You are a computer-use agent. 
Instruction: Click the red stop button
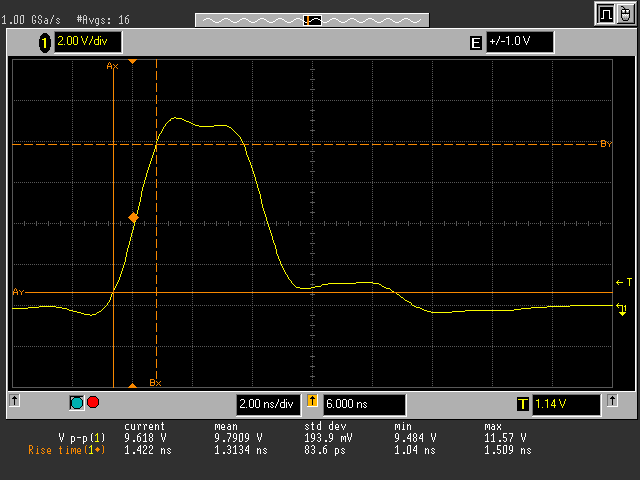(94, 403)
